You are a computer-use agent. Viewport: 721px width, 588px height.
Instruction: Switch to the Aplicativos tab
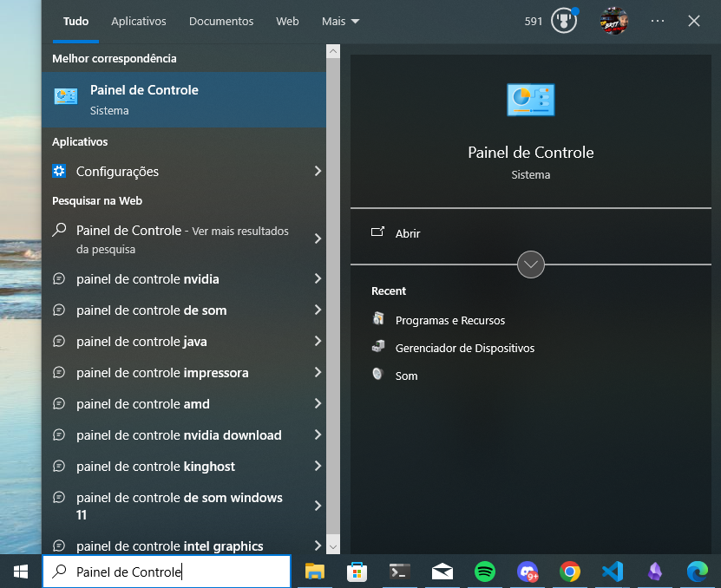(x=139, y=21)
